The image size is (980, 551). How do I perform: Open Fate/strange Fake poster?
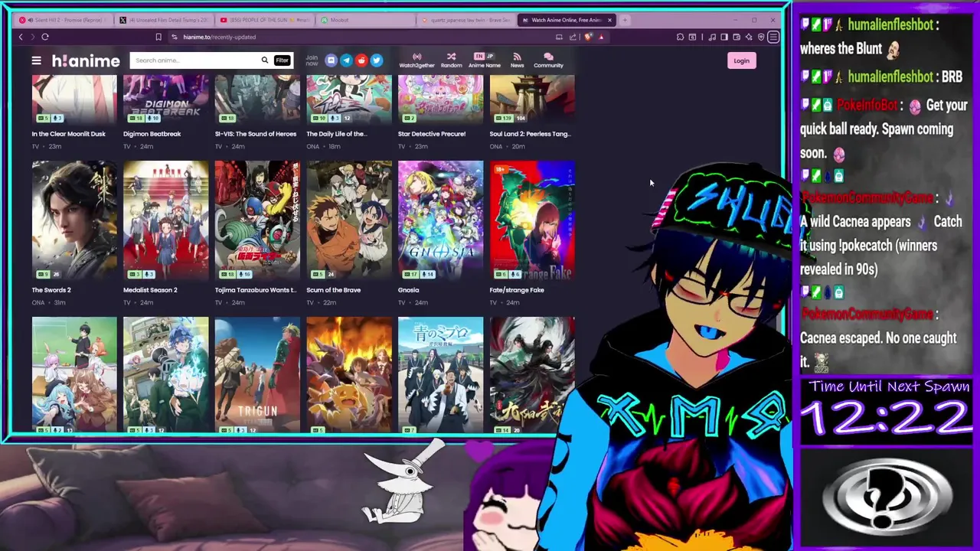click(532, 220)
